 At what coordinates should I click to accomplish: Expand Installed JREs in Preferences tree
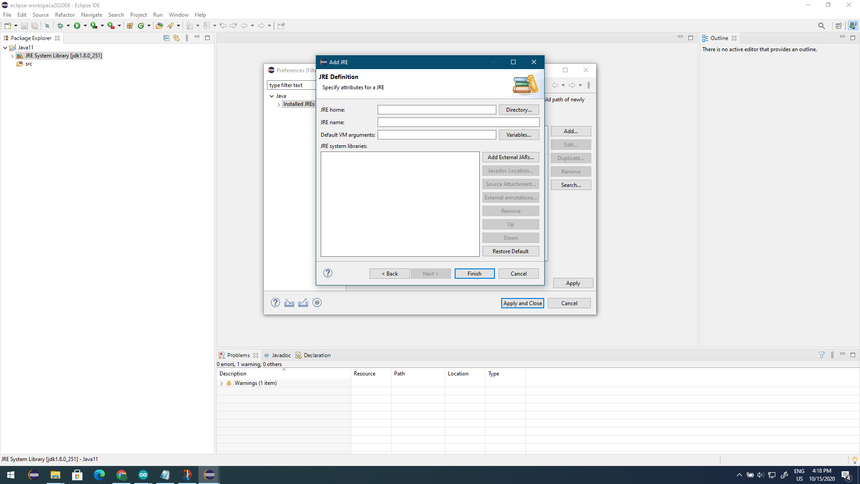[x=279, y=104]
